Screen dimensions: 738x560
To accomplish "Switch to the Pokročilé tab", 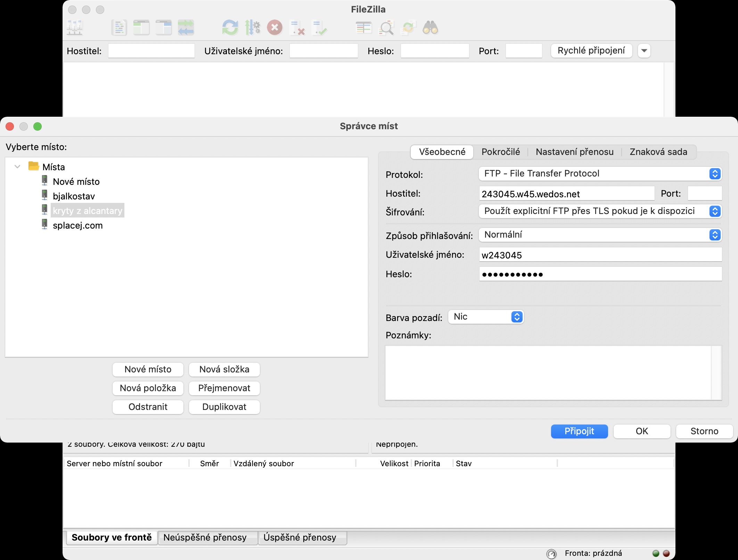I will coord(500,152).
